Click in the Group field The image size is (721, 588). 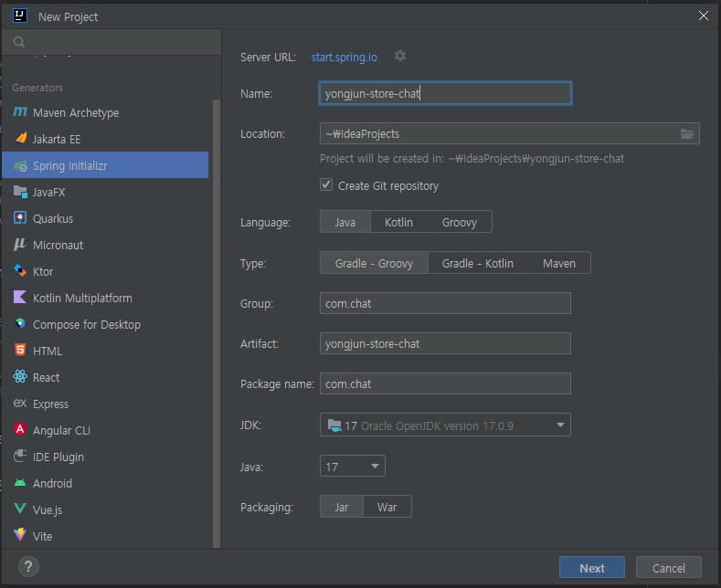coord(445,303)
